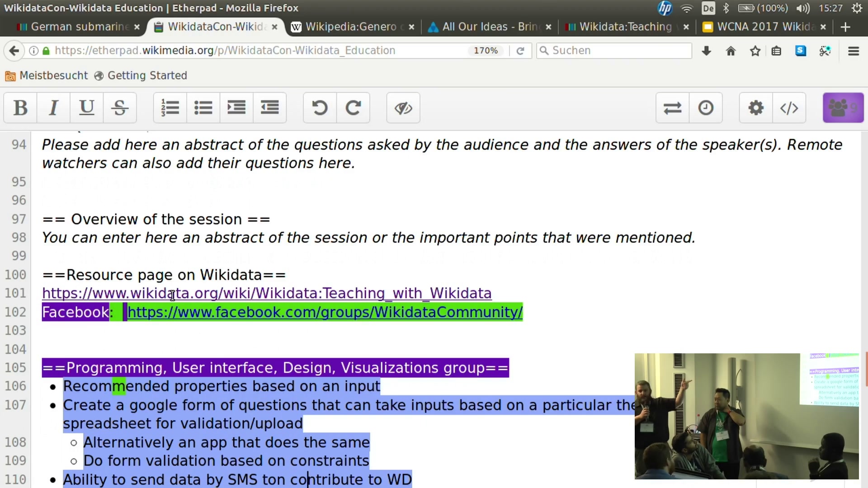Toggle italic formatting button
Viewport: 868px width, 488px height.
53,108
